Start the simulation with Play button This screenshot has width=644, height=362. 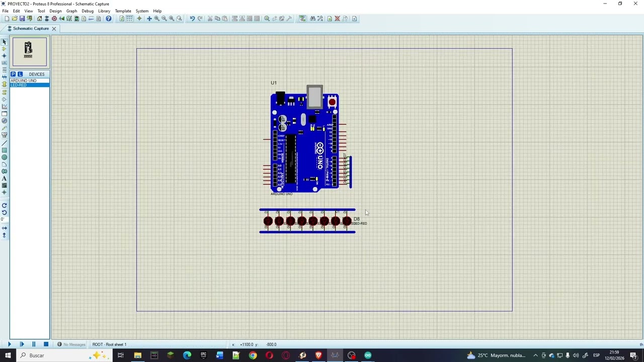pyautogui.click(x=10, y=344)
